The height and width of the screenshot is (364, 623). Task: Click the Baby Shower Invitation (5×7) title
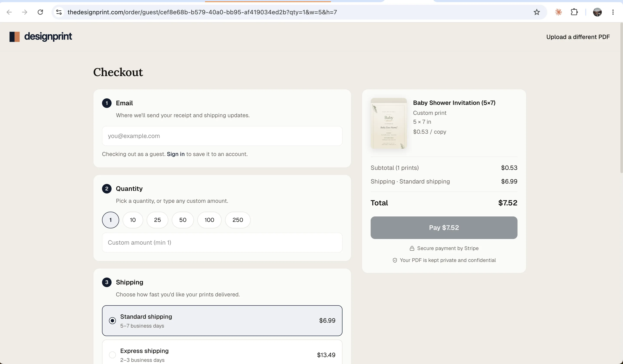pyautogui.click(x=454, y=103)
